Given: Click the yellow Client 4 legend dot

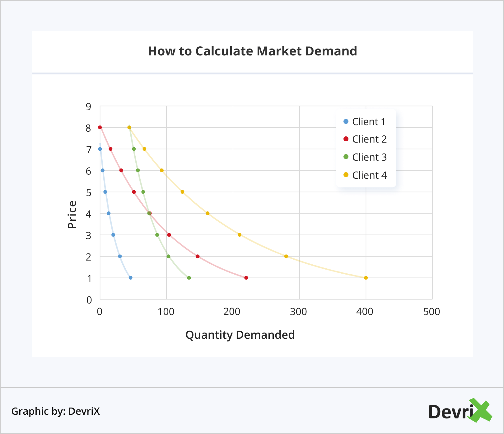Looking at the screenshot, I should [346, 175].
